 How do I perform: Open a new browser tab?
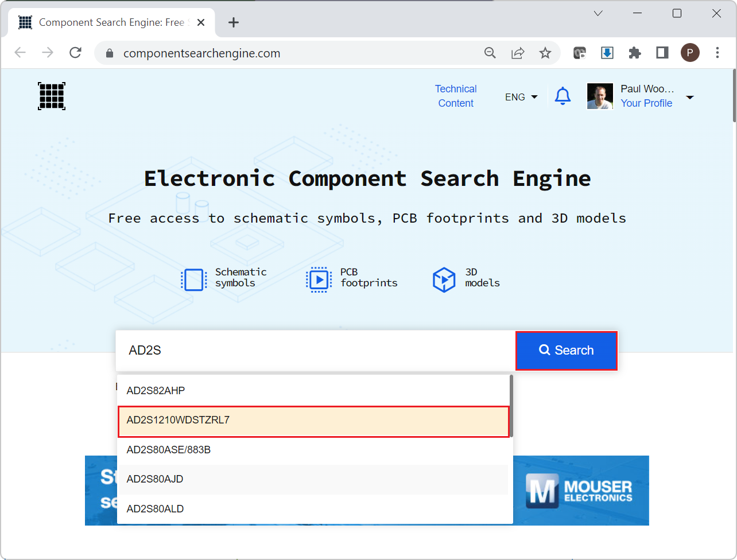tap(233, 22)
